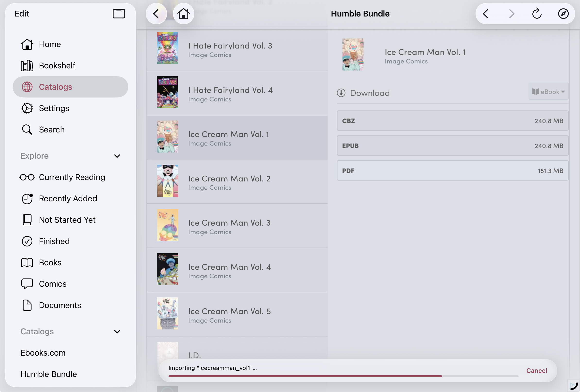Collapse the Catalogs section chevron
This screenshot has width=580, height=392.
(x=117, y=332)
